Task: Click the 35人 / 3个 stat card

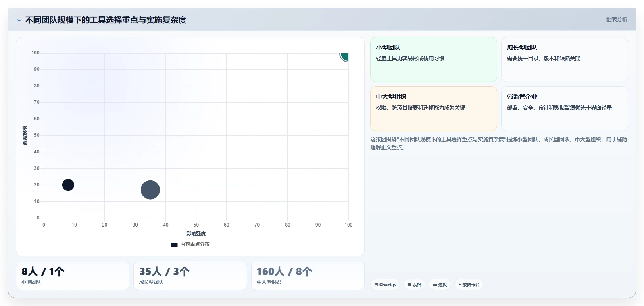Action: coord(190,275)
